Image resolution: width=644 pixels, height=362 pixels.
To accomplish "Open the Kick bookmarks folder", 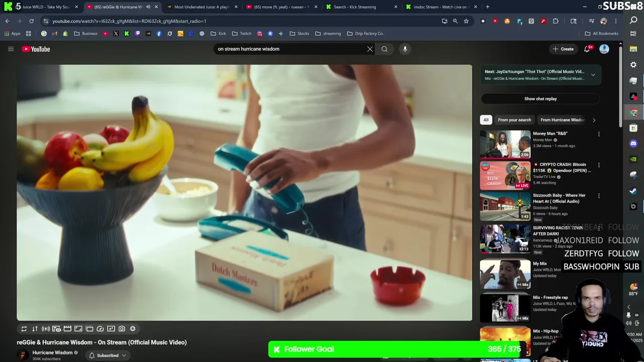I will [218, 34].
